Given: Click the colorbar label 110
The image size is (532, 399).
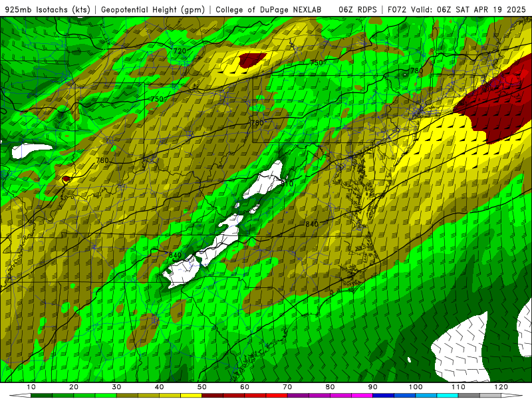Looking at the screenshot, I should pyautogui.click(x=458, y=387).
